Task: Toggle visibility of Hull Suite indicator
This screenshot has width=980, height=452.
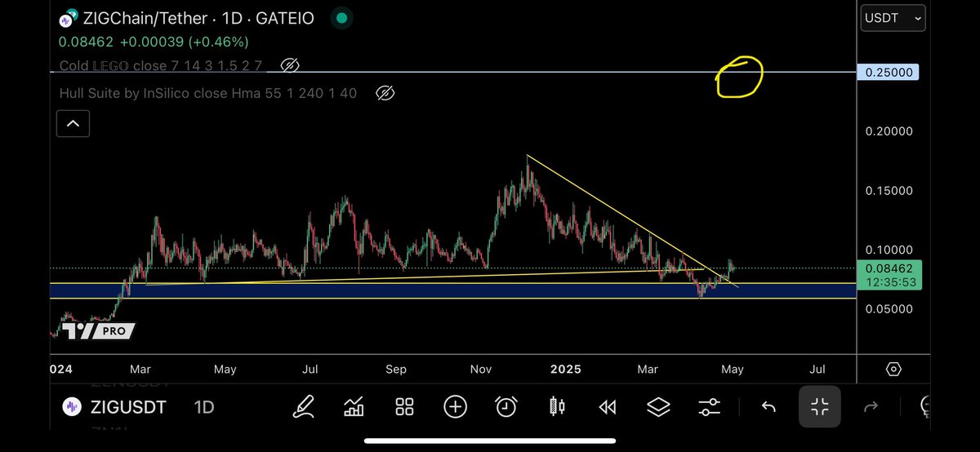Action: coord(385,93)
